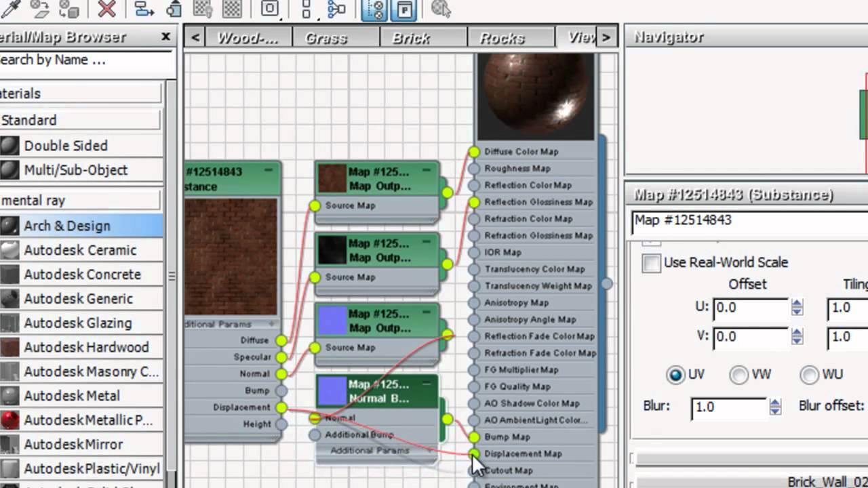
Task: Click the Additional Bump input socket
Action: [314, 435]
